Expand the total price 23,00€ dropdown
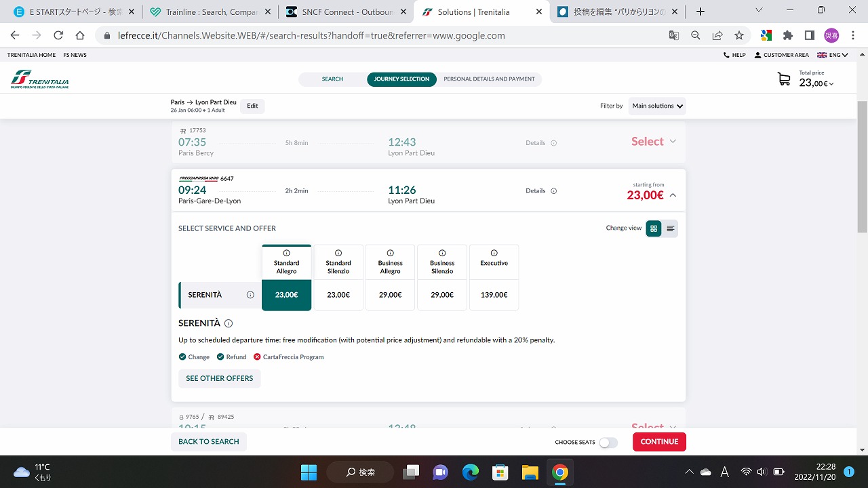 (816, 83)
